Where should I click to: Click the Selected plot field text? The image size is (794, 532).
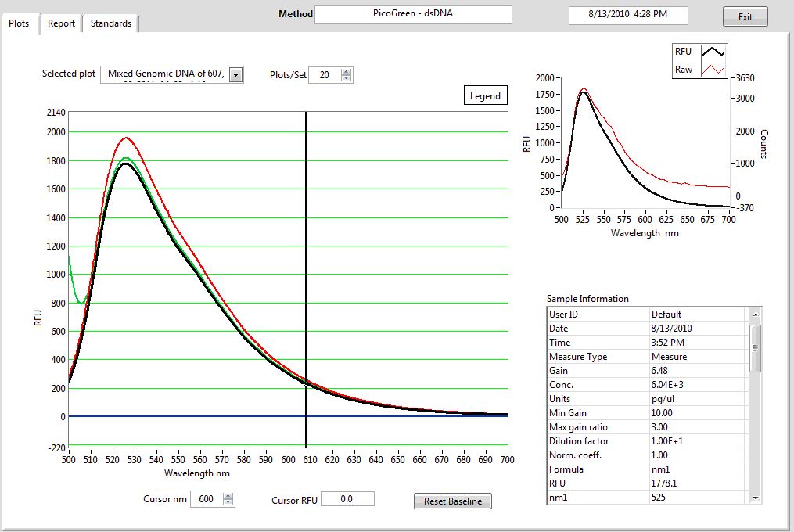(x=165, y=74)
